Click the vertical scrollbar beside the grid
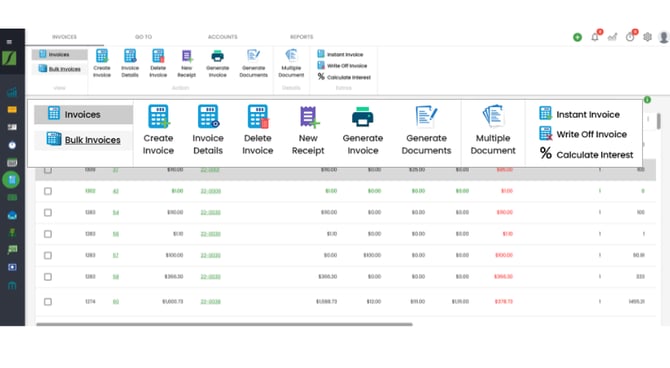 [659, 121]
